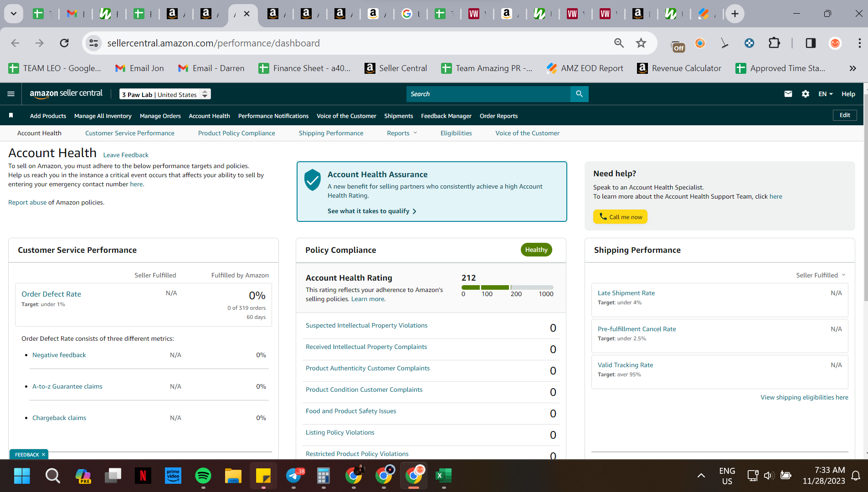
Task: Open the 3 Paw Lab marketplace switcher
Action: (165, 94)
